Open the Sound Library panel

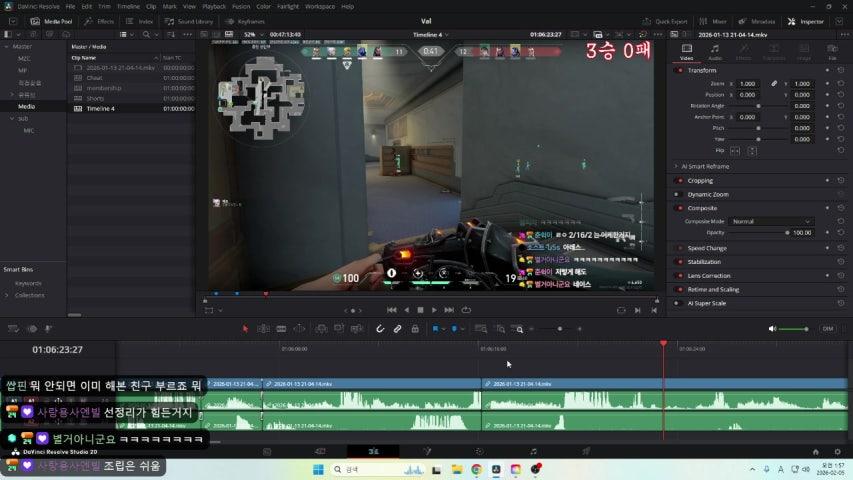(194, 20)
